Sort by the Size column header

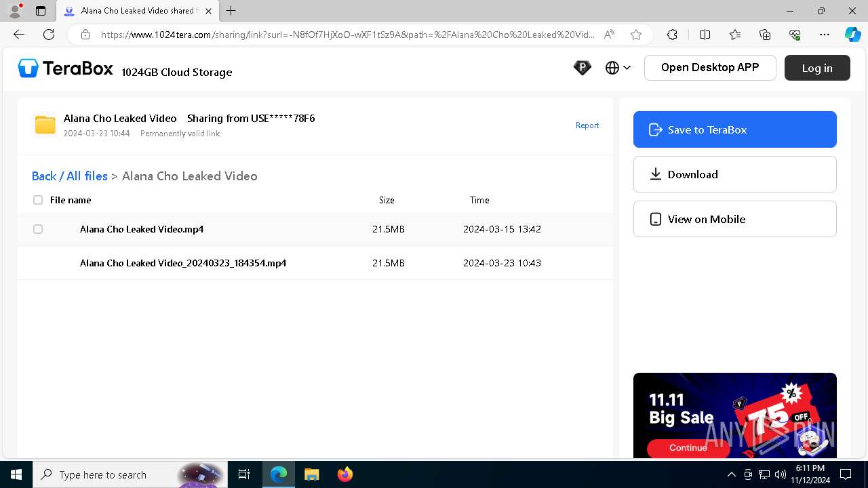coord(387,200)
